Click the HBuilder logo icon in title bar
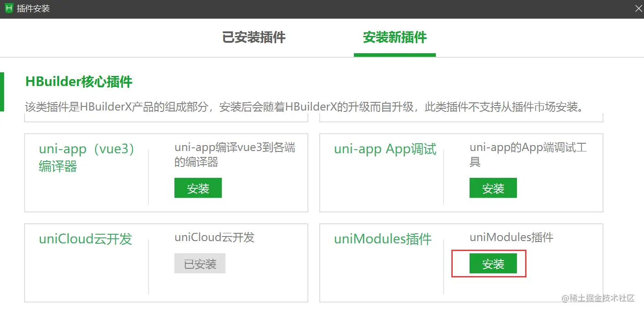The image size is (644, 312). (9, 9)
